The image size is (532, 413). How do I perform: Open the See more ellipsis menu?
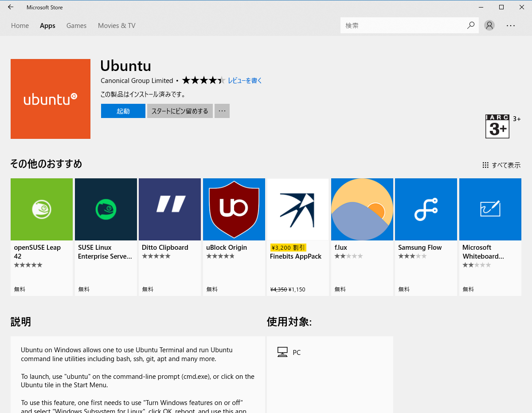(x=511, y=25)
